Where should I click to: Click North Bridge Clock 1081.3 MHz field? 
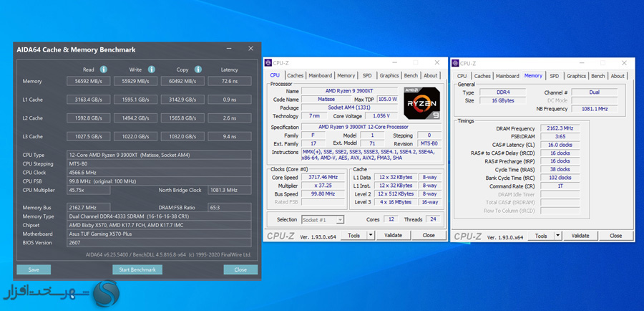point(230,190)
